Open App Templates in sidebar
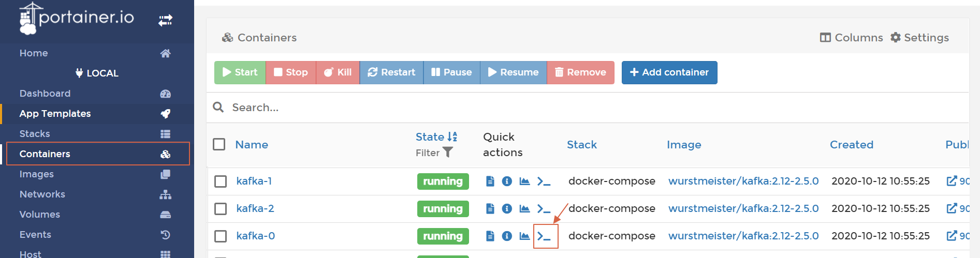Image resolution: width=980 pixels, height=258 pixels. (97, 114)
